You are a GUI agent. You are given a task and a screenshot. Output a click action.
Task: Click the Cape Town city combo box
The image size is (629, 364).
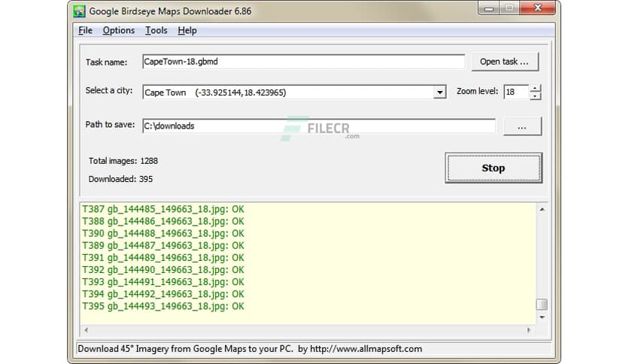coord(294,93)
